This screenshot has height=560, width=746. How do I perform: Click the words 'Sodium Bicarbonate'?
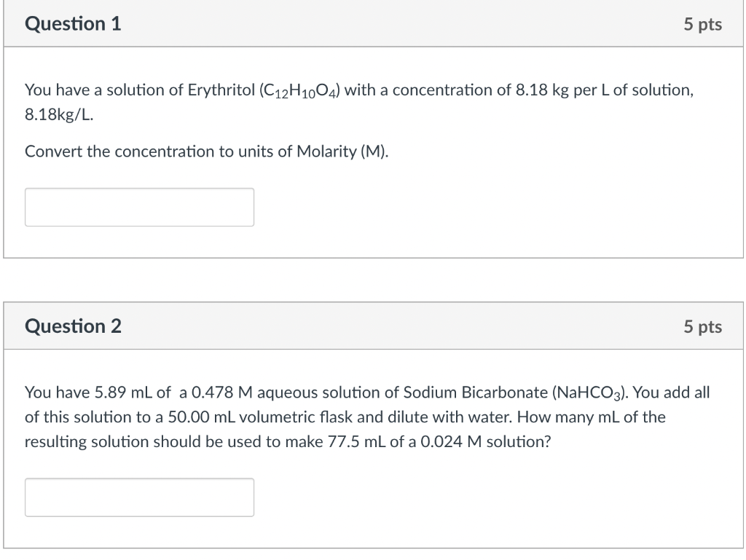[475, 393]
